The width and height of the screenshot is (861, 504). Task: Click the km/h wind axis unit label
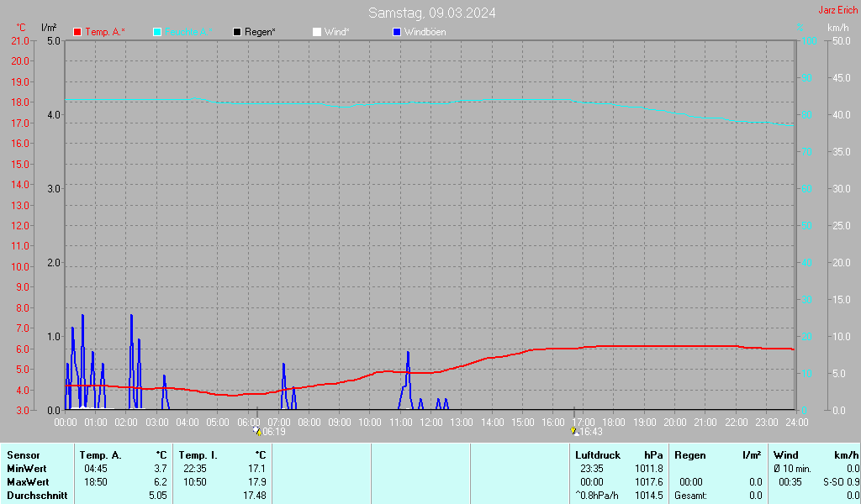coord(837,28)
